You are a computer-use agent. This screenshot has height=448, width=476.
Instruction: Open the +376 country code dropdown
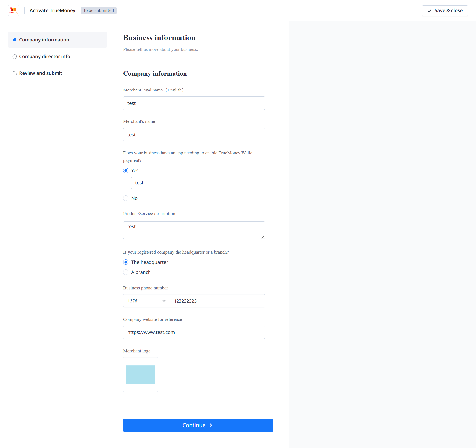click(146, 301)
